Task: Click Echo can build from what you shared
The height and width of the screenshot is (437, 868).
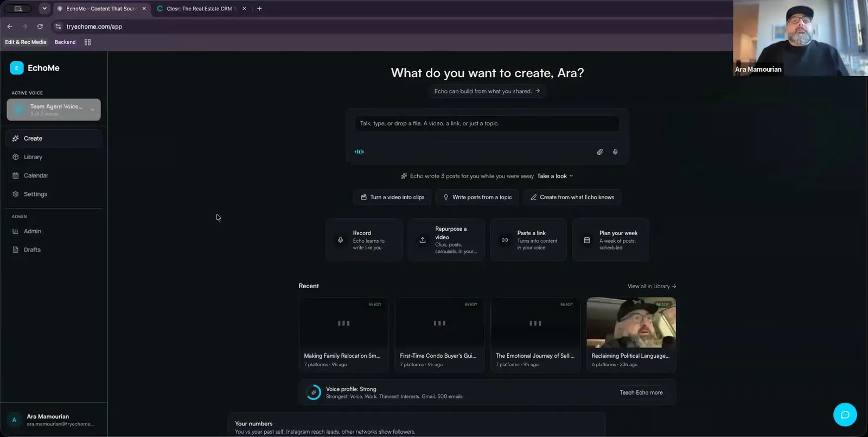Action: pyautogui.click(x=487, y=91)
